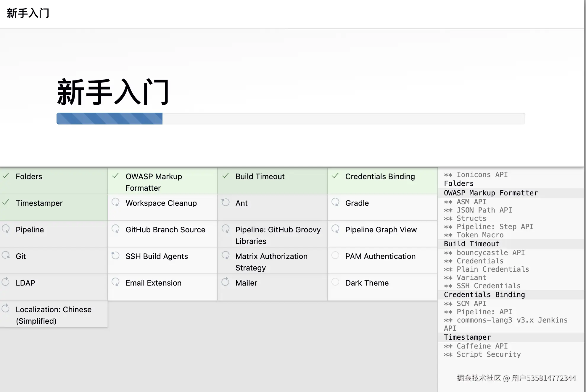Click the checkmark icon beside Folders
586x392 pixels.
[x=6, y=176]
